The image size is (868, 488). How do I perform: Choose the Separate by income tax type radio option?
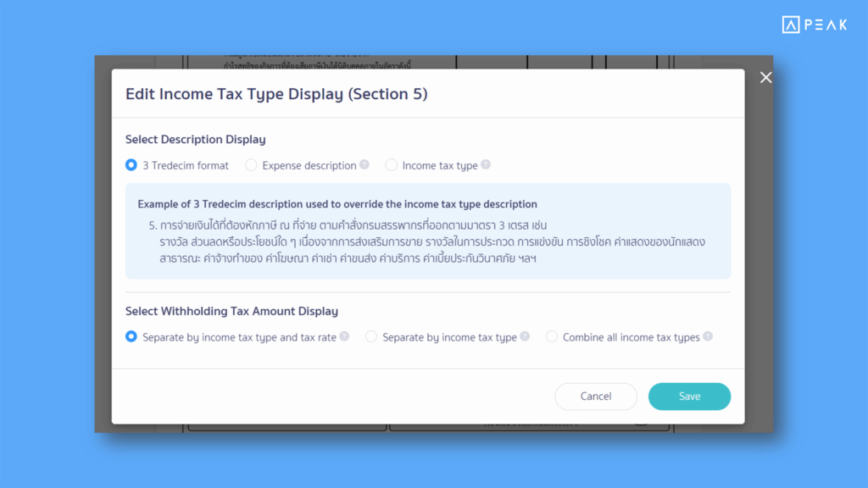[x=371, y=337]
